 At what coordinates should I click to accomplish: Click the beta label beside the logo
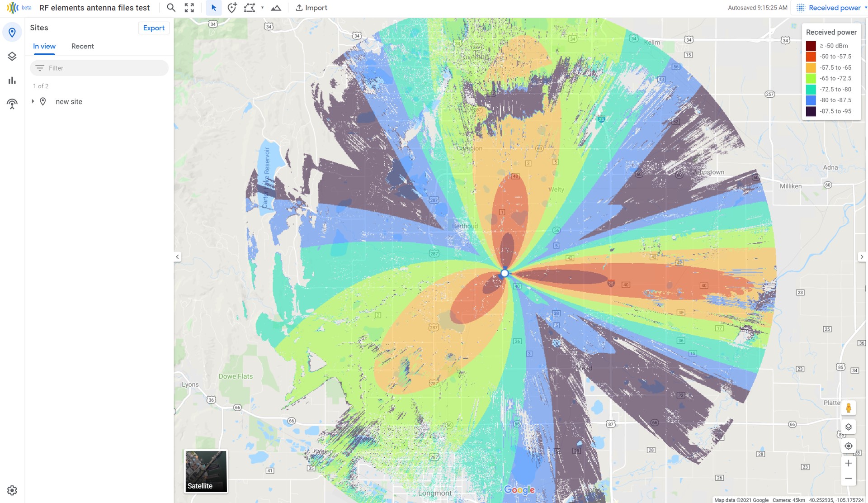(x=27, y=8)
